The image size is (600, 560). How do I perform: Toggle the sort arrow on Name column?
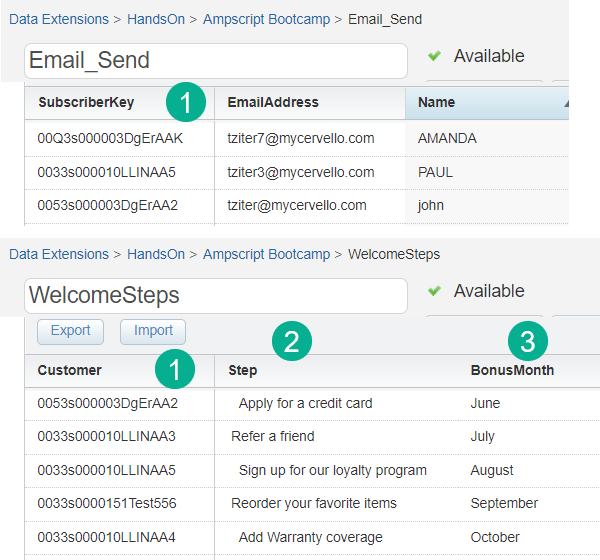(x=566, y=102)
